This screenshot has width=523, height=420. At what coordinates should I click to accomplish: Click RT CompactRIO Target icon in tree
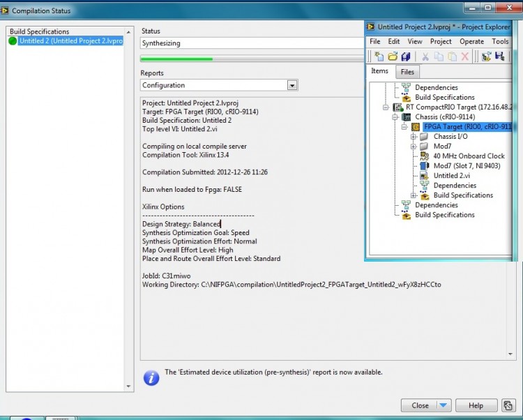397,107
